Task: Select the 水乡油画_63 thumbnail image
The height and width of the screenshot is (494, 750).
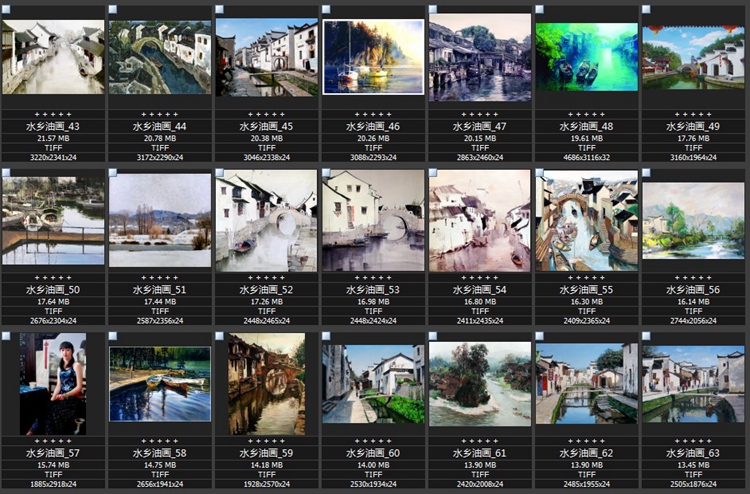Action: pyautogui.click(x=693, y=384)
